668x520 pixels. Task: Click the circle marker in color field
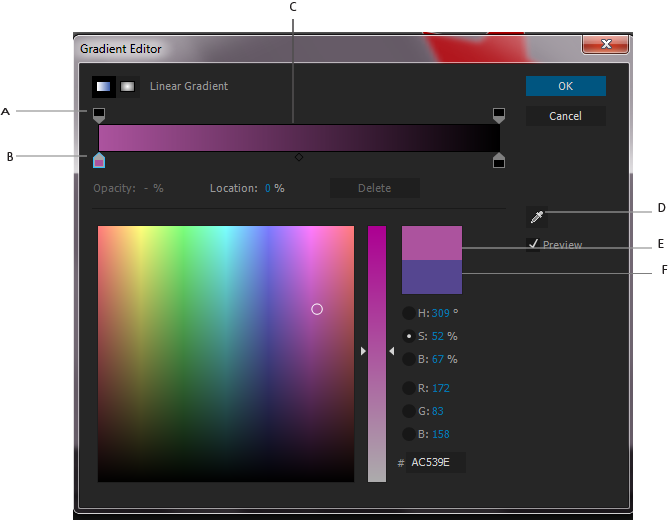(x=317, y=309)
